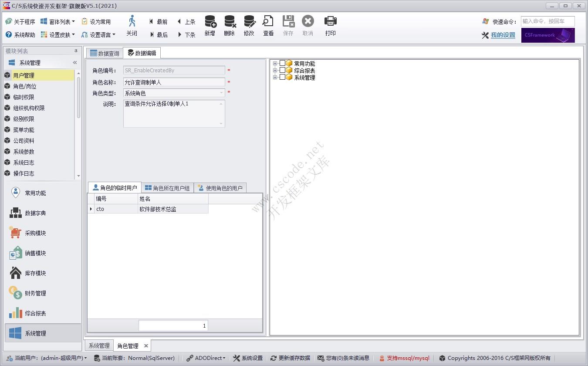Click the 快速命令 input field
Image resolution: width=588 pixels, height=366 pixels.
coord(547,21)
